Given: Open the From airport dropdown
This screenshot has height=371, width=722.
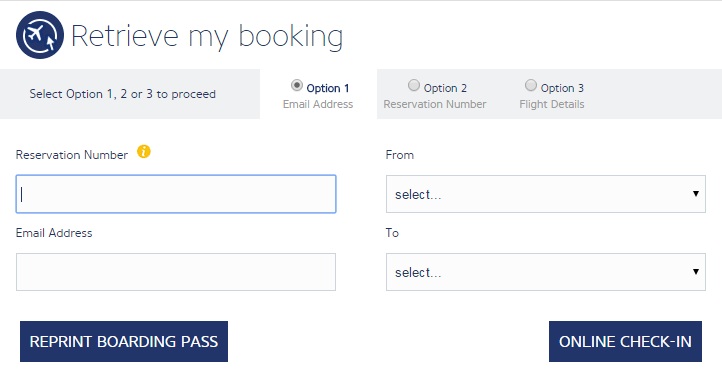Looking at the screenshot, I should (x=546, y=194).
